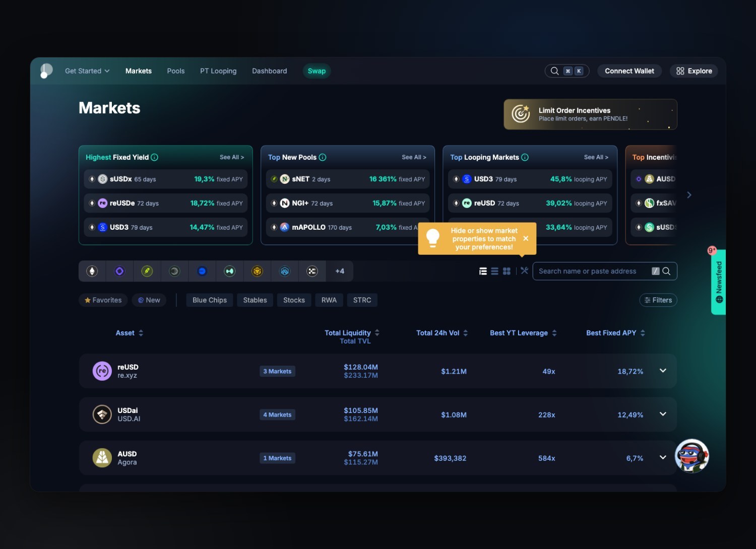The height and width of the screenshot is (549, 756).
Task: Open the PT Looping nav item
Action: pos(218,71)
